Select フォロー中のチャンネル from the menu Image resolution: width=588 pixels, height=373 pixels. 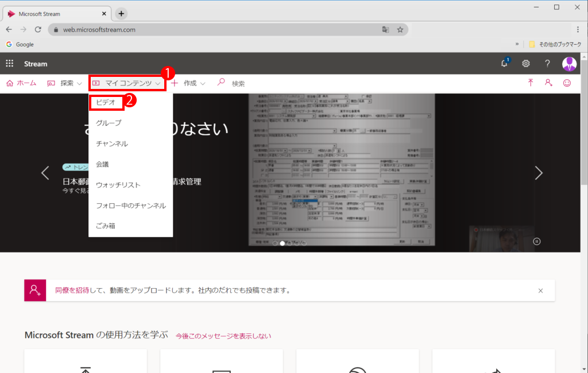coord(130,205)
